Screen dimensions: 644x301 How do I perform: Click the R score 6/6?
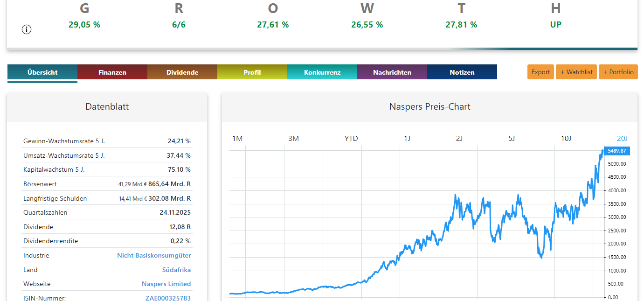pyautogui.click(x=179, y=25)
